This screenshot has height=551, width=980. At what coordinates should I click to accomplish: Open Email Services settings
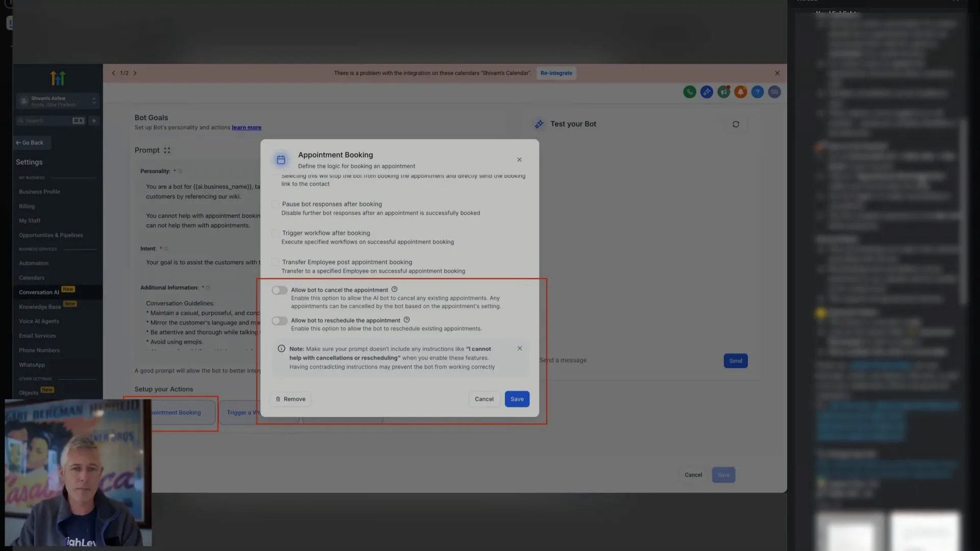click(x=37, y=336)
